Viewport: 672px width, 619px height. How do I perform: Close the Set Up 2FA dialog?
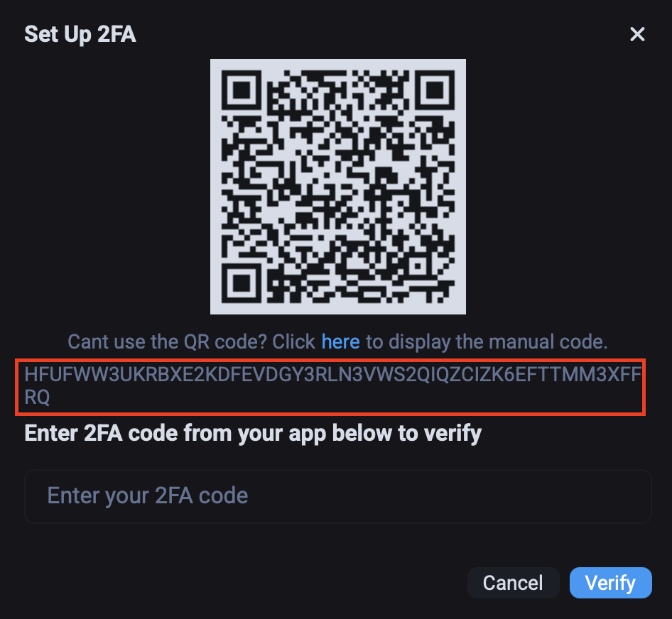(637, 34)
